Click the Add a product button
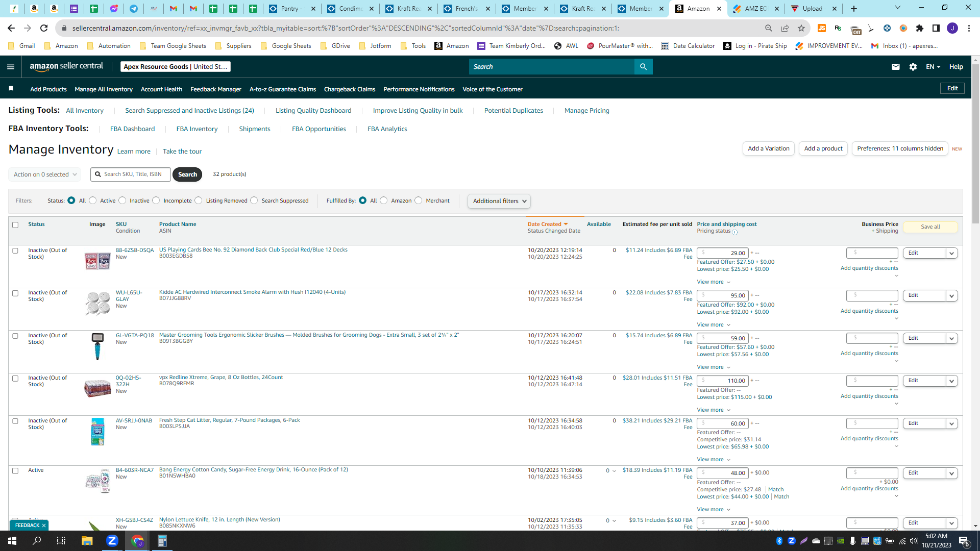Viewport: 980px width, 551px height. coord(823,148)
